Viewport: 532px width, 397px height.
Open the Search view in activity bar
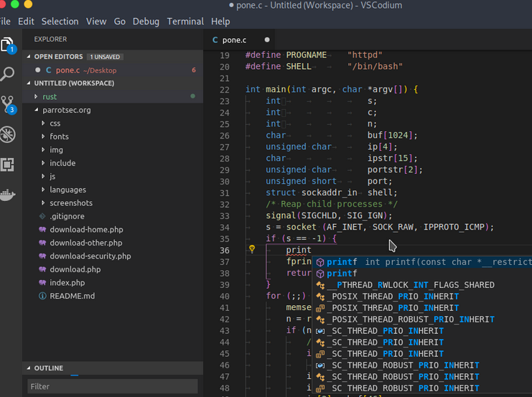(x=7, y=74)
